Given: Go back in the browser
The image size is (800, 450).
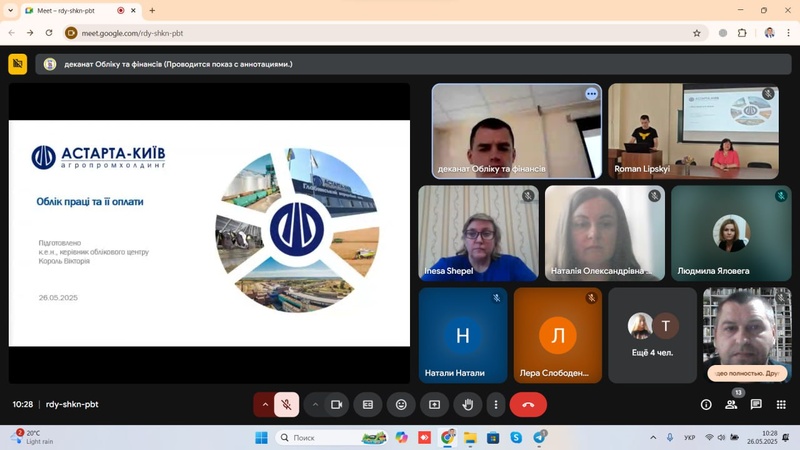Looking at the screenshot, I should tap(12, 33).
